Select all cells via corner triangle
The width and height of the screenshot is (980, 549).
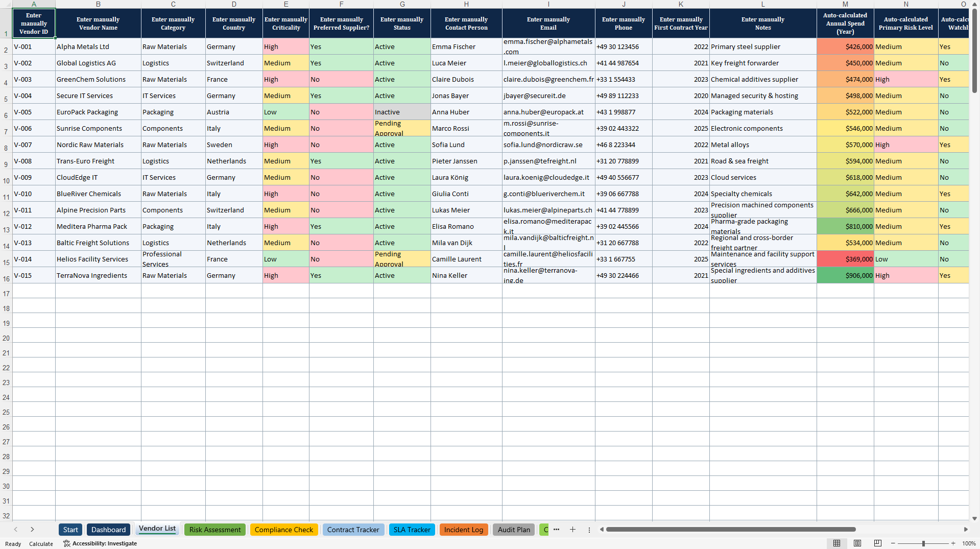6,4
